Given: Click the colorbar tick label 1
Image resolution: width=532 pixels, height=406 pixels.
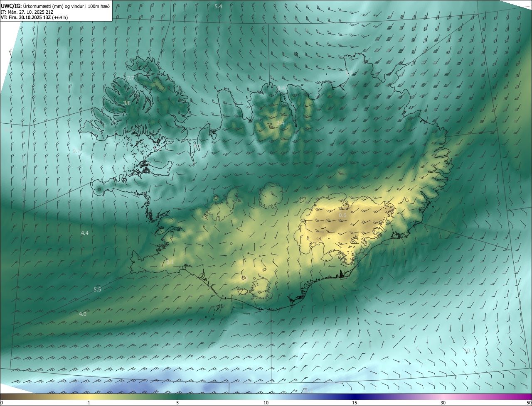Looking at the screenshot, I should click(x=89, y=403).
